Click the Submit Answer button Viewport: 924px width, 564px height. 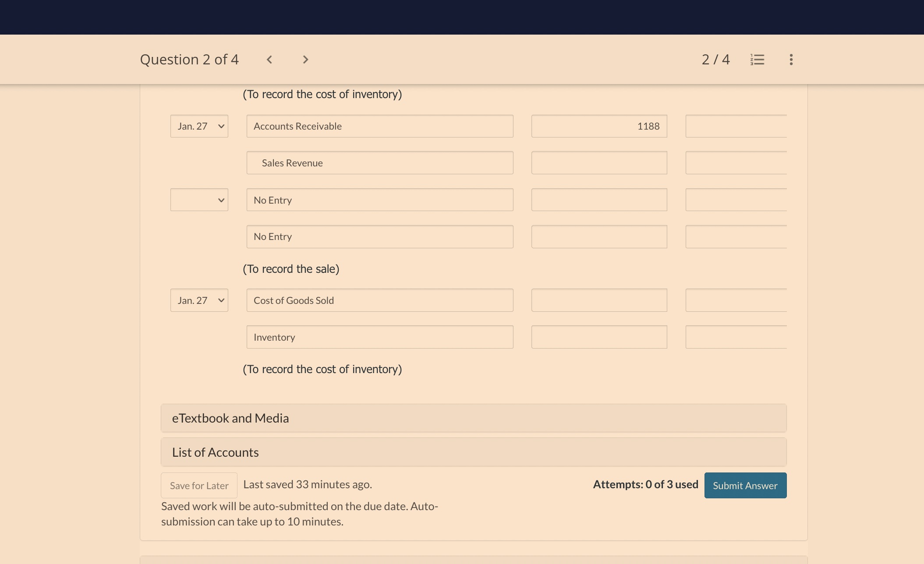pos(745,485)
